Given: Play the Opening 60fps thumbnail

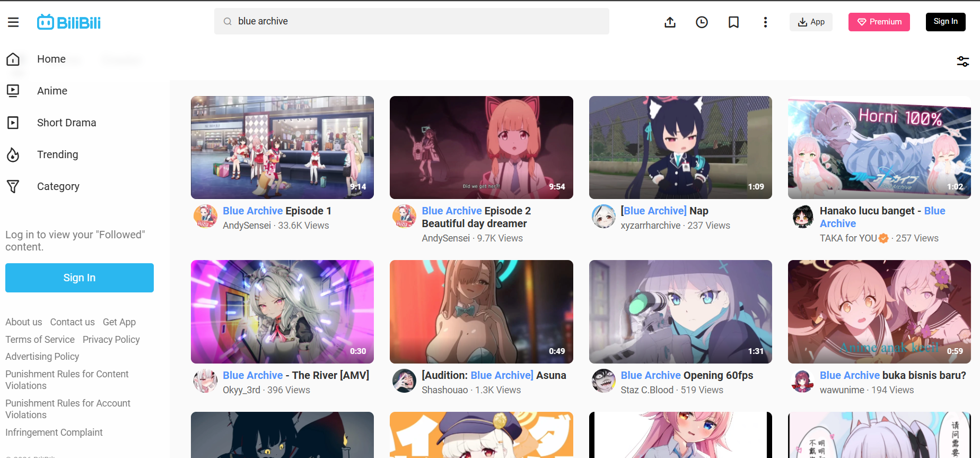Looking at the screenshot, I should pos(680,312).
